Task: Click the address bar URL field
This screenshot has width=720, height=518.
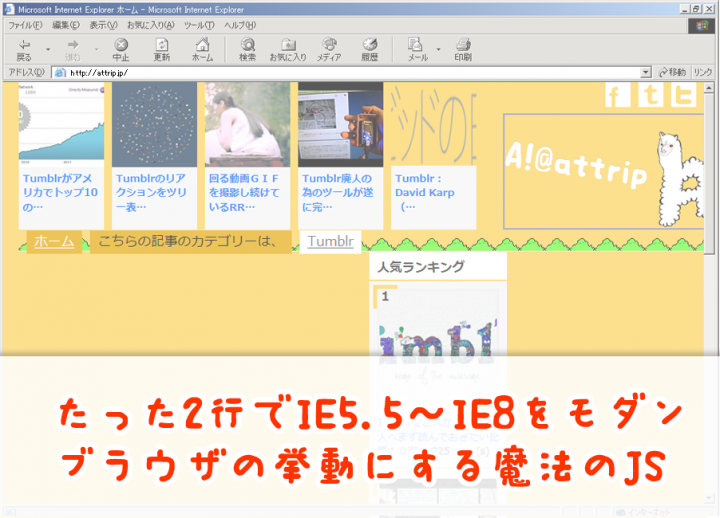Action: pos(347,73)
